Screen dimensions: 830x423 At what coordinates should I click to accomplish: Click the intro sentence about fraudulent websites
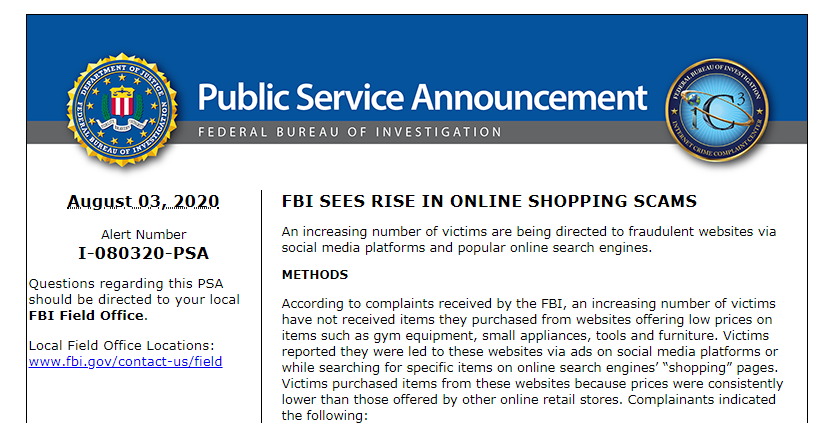(x=529, y=240)
